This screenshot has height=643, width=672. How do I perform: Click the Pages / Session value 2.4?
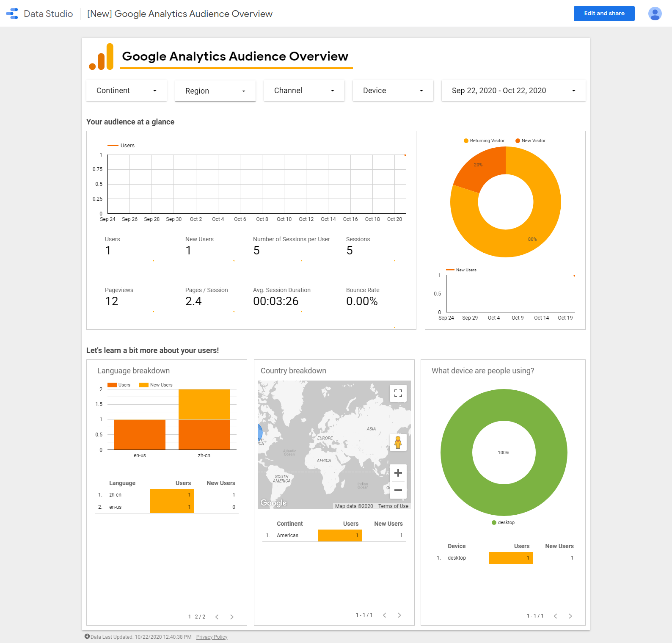[193, 301]
